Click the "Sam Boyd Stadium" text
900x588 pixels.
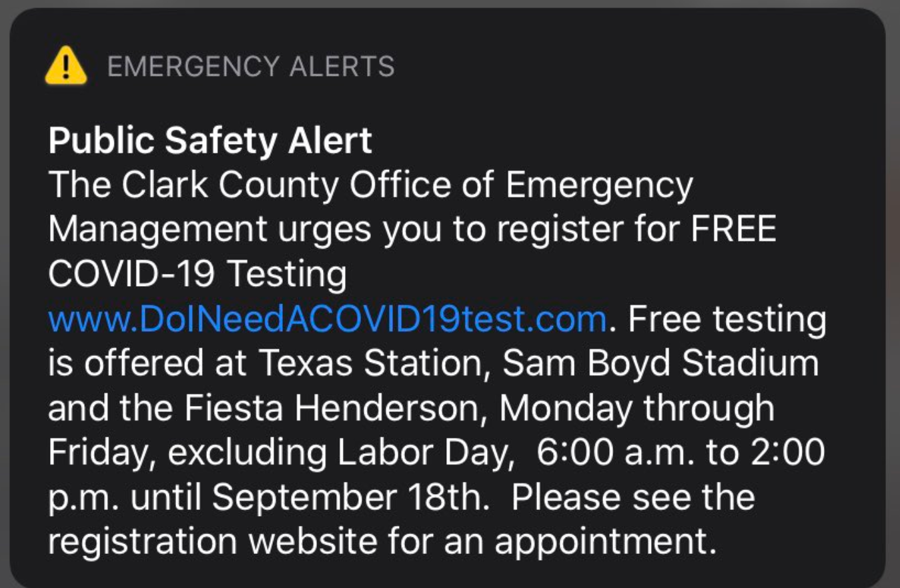point(660,364)
